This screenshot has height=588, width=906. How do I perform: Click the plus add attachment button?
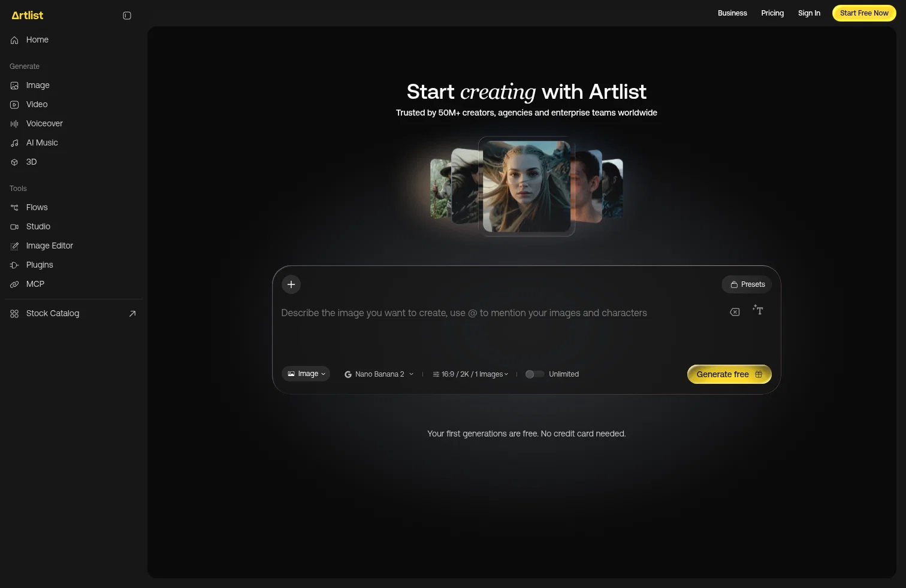pyautogui.click(x=291, y=284)
